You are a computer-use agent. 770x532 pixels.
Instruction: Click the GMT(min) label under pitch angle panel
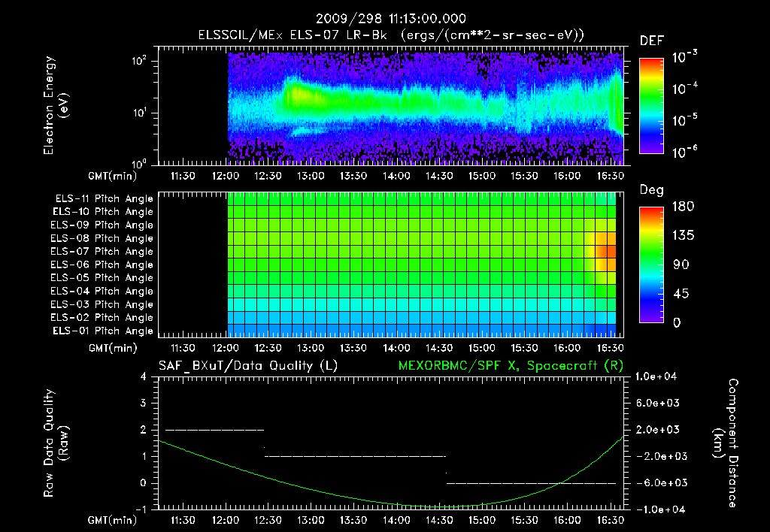coord(113,348)
